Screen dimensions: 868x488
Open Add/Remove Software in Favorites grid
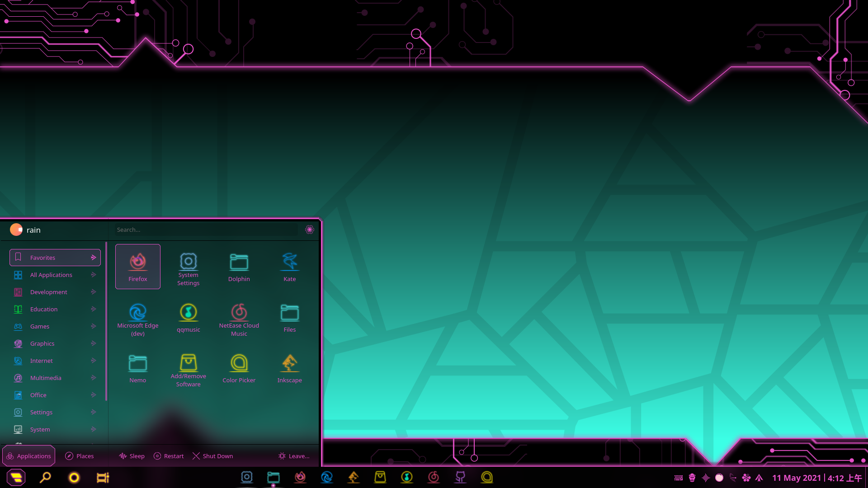(189, 368)
